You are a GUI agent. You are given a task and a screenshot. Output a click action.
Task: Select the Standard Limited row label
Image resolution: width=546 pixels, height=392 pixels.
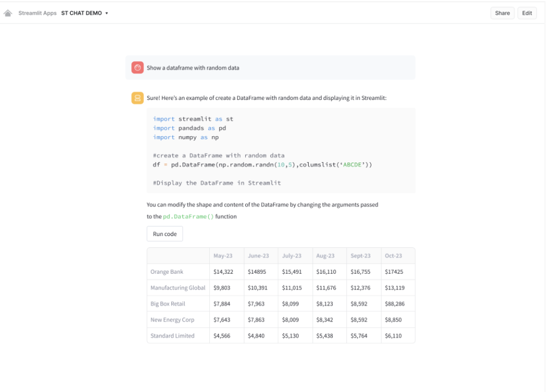pyautogui.click(x=178, y=335)
